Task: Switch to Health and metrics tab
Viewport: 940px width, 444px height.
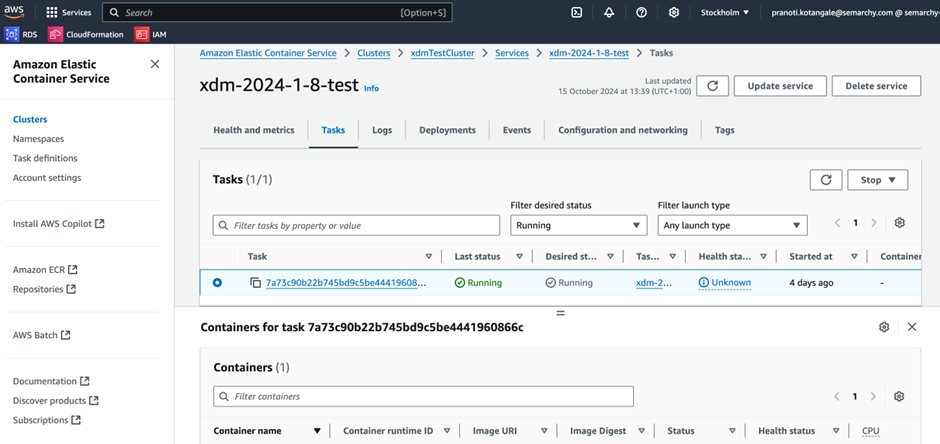Action: [254, 130]
